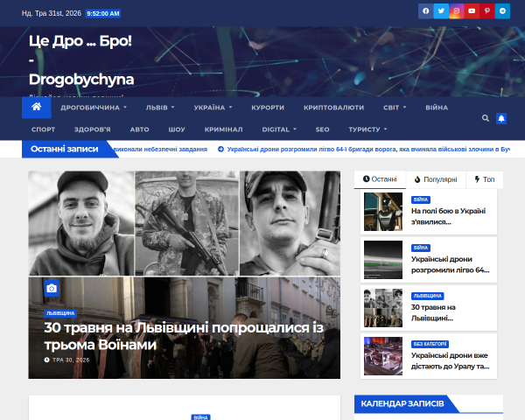Open the Війна menu item
525x420 pixels.
437,108
